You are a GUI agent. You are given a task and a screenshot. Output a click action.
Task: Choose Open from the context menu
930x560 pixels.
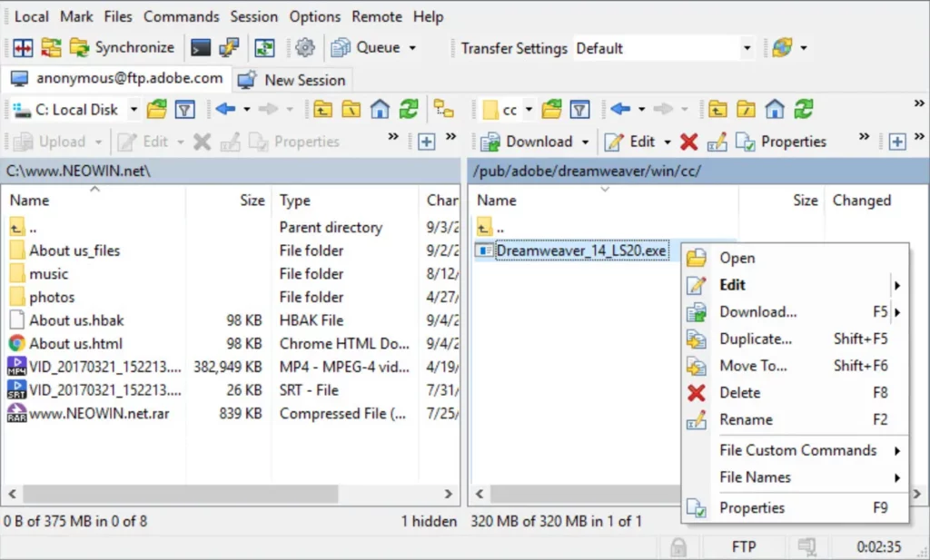795,258
